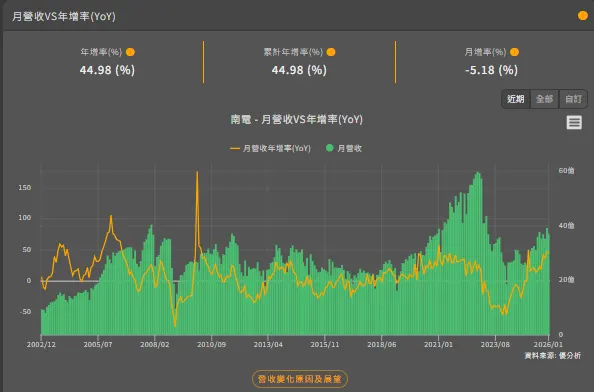The width and height of the screenshot is (594, 392).
Task: Select the 近期 range tab
Action: pos(516,99)
